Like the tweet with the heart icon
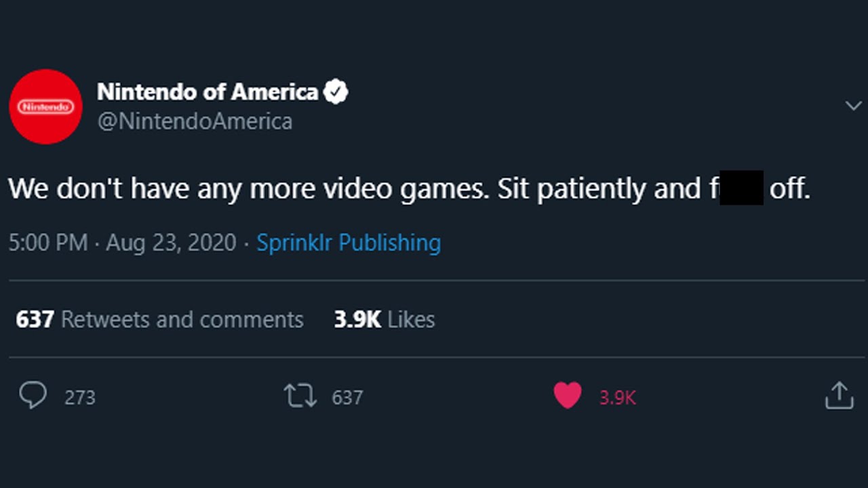The image size is (868, 488). point(568,396)
